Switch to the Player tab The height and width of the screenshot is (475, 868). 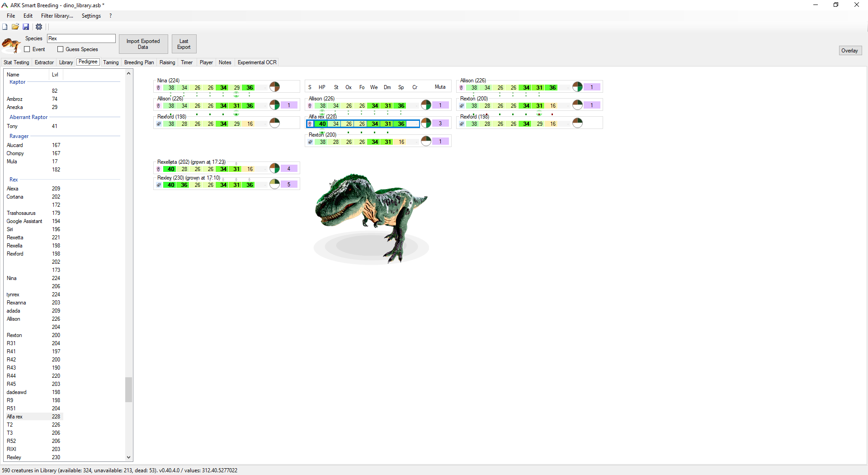pos(206,62)
